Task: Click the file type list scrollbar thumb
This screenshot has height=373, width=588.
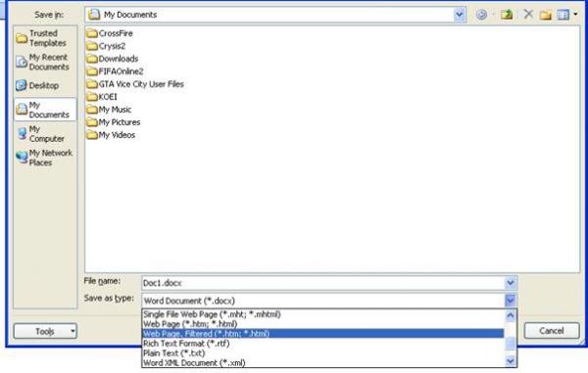Action: (x=511, y=343)
